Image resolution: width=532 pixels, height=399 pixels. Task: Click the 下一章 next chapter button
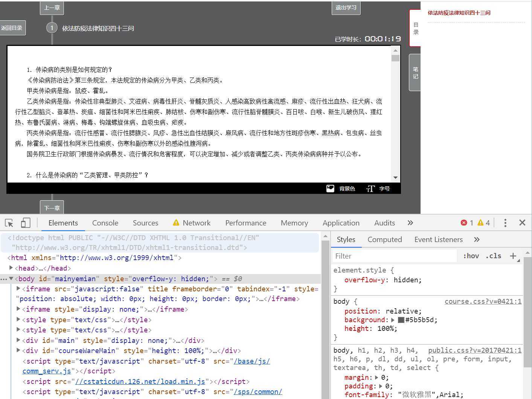(52, 207)
